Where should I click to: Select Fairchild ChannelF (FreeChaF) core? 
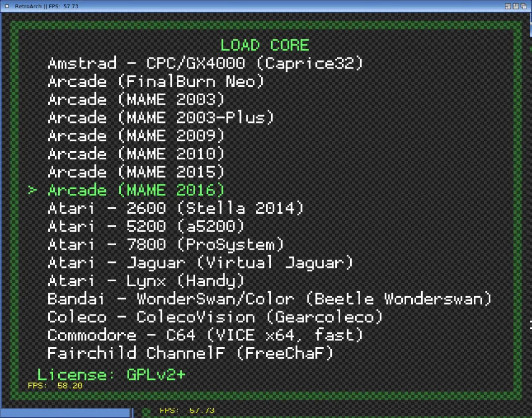pyautogui.click(x=190, y=353)
